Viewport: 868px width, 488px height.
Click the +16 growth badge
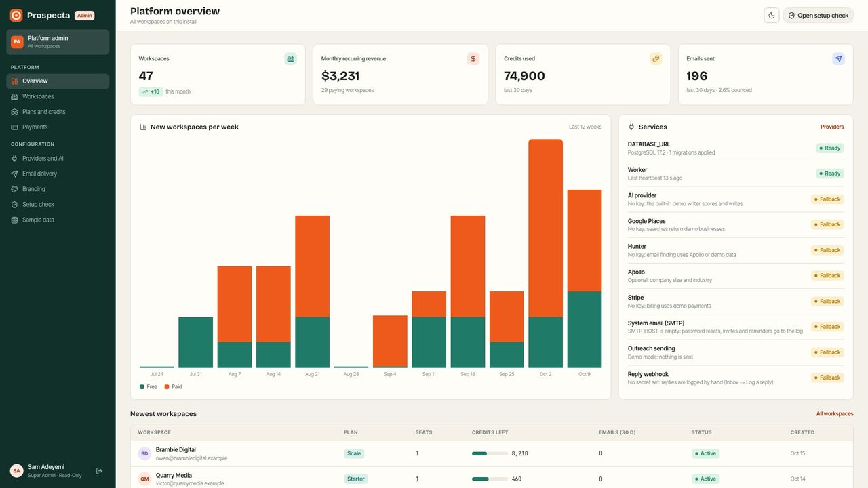click(151, 91)
